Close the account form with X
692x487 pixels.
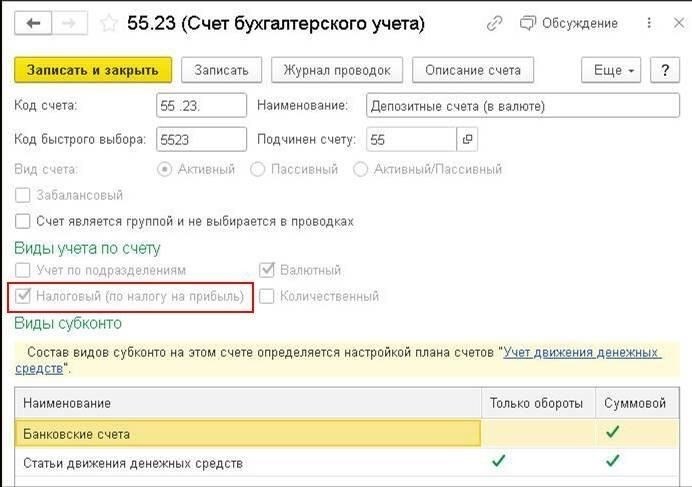click(679, 23)
